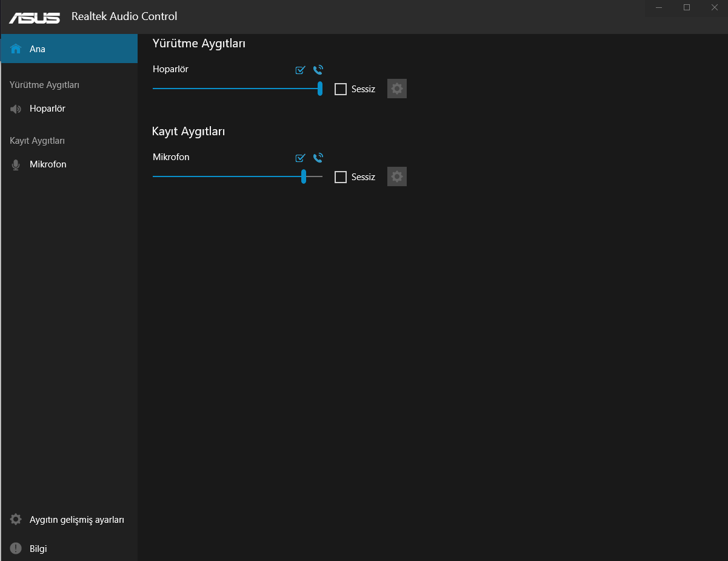Click the ASUS logo
The width and height of the screenshot is (728, 561).
(35, 17)
